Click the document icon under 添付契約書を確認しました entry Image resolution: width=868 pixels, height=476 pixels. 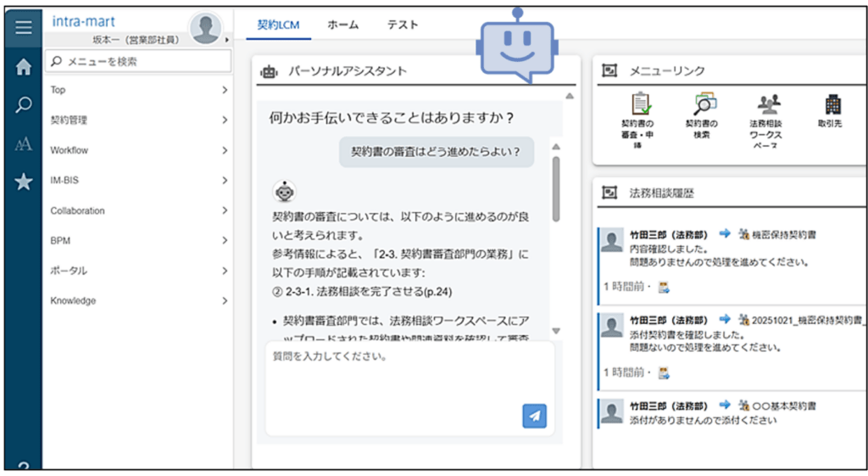[664, 373]
